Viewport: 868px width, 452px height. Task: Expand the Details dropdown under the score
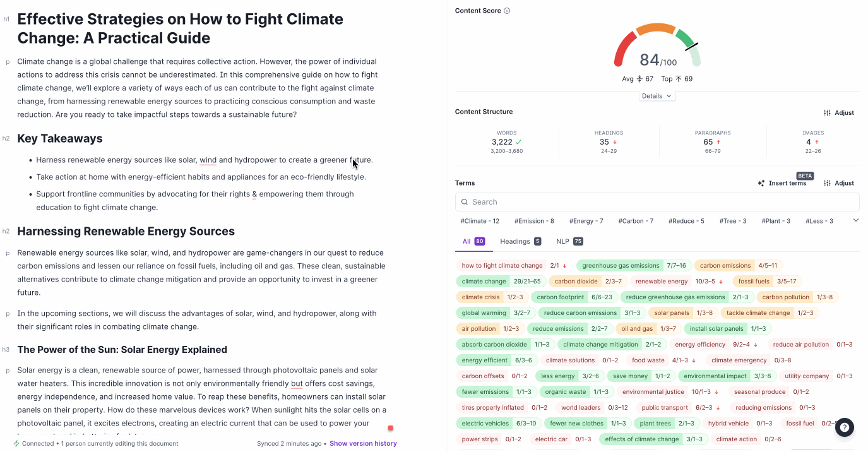pos(657,96)
